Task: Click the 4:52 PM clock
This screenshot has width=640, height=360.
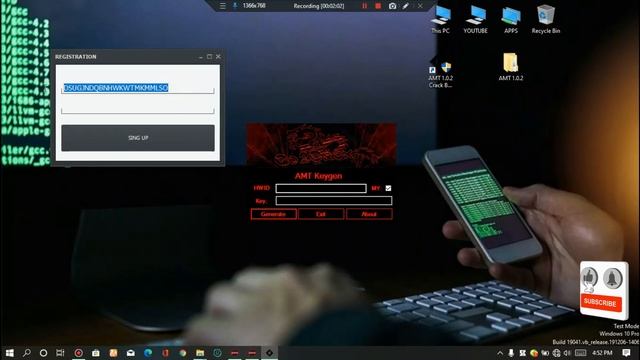Action: pos(602,353)
